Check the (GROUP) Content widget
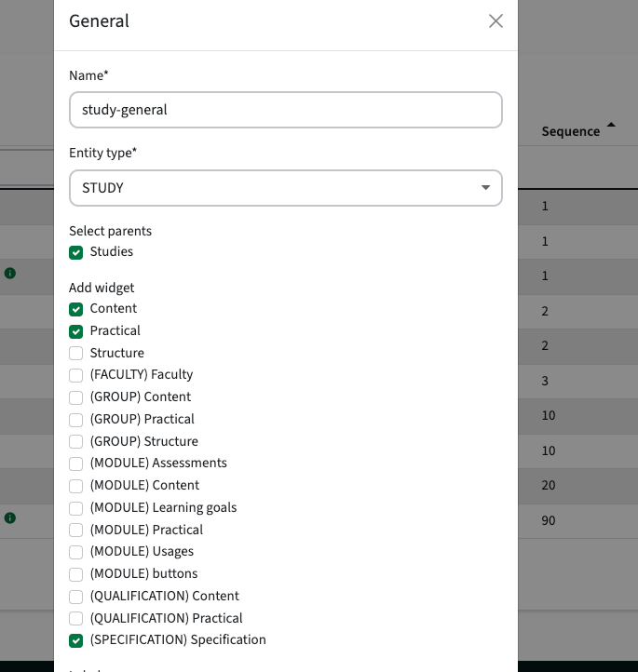 click(x=75, y=397)
